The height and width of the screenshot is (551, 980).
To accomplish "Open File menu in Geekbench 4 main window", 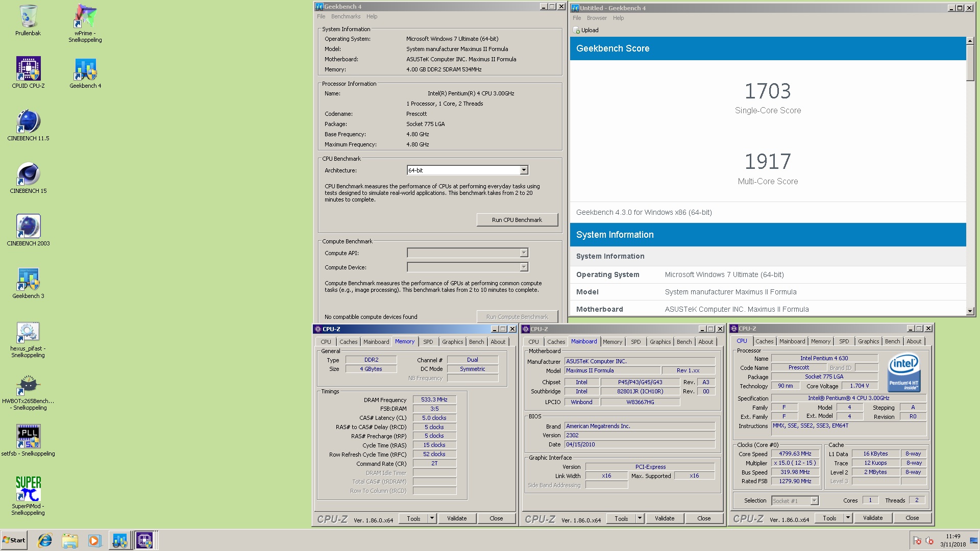I will pyautogui.click(x=321, y=16).
